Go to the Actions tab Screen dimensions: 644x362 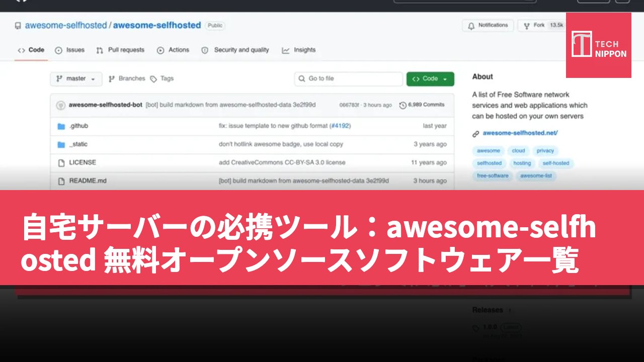click(173, 50)
